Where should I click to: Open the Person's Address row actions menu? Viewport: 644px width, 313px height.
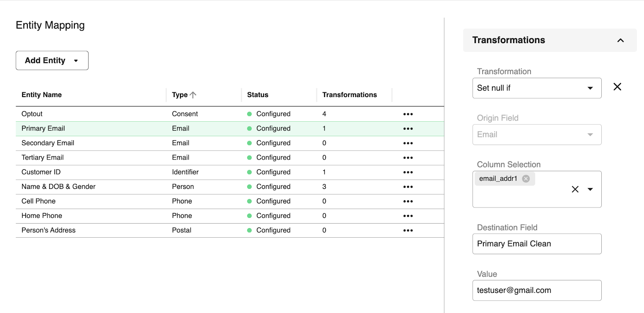408,230
